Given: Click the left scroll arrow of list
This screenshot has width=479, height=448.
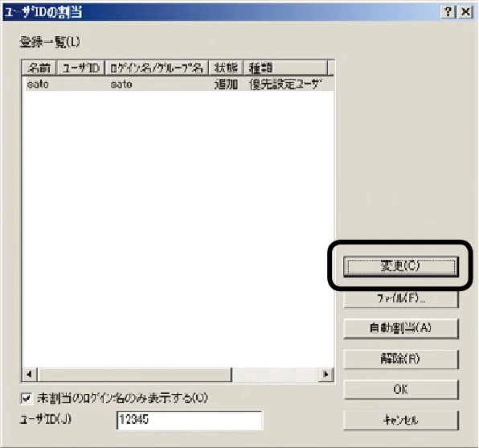Looking at the screenshot, I should pyautogui.click(x=30, y=374).
